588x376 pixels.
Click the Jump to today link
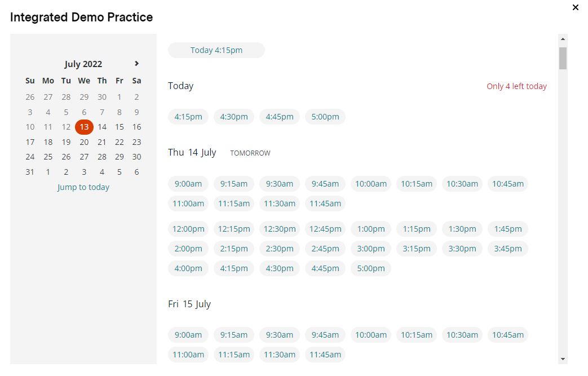tap(83, 187)
